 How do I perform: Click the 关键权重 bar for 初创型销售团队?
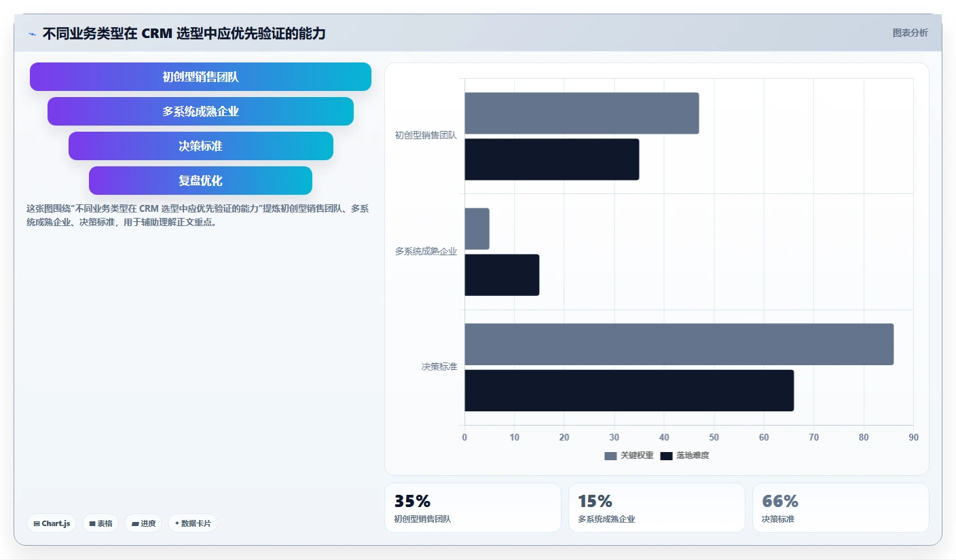(582, 113)
